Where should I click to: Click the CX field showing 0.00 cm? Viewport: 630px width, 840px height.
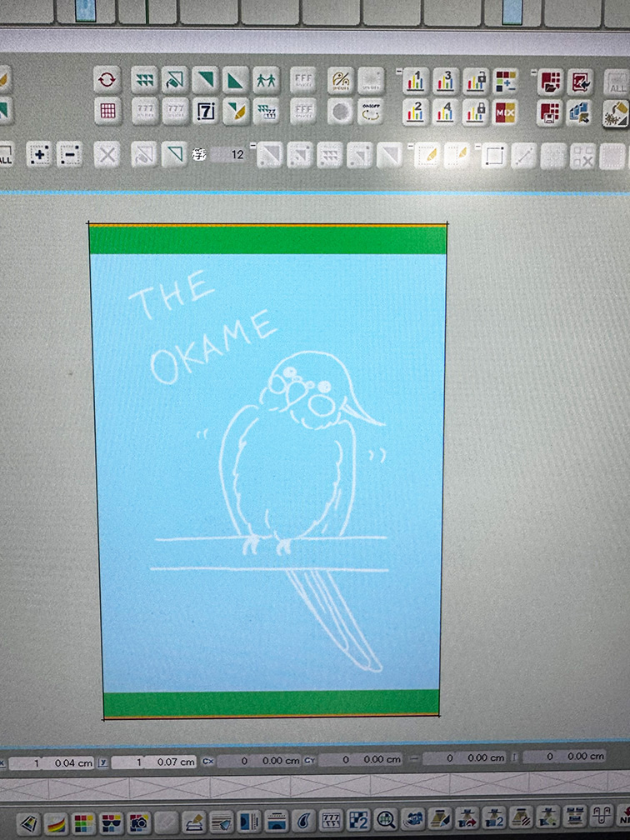click(x=259, y=761)
